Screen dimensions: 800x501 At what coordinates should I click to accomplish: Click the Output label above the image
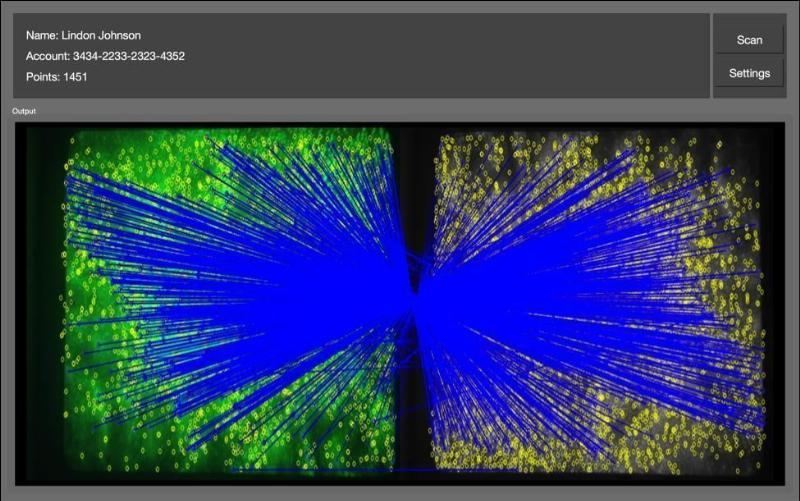[23, 111]
